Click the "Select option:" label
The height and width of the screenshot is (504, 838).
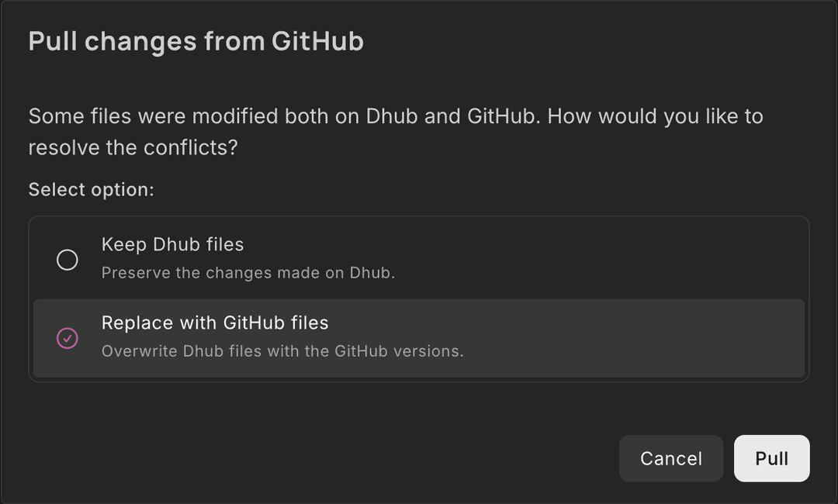91,190
